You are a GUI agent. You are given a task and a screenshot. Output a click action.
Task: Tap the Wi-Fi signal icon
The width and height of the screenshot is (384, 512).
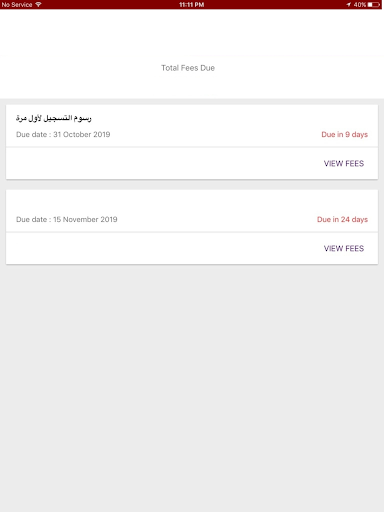(38, 4)
